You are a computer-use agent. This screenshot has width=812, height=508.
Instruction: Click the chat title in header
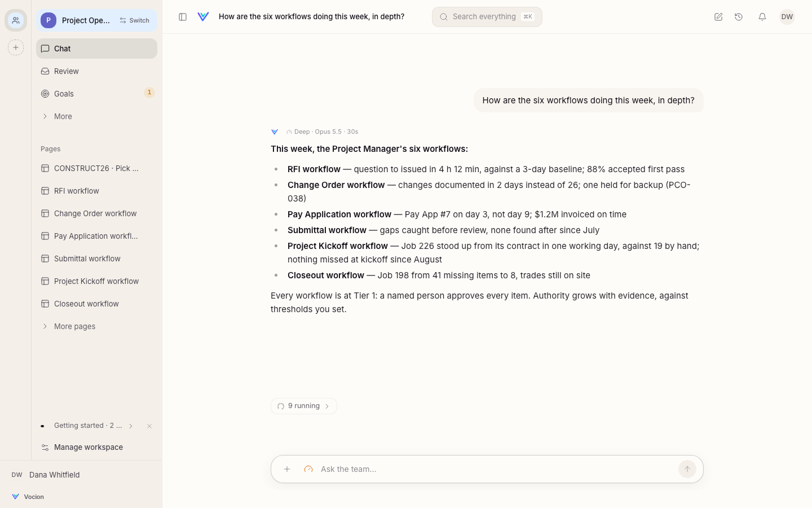311,17
